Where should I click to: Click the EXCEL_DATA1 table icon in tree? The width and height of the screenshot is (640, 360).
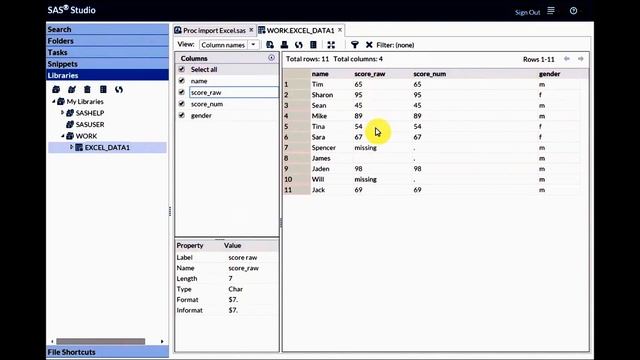[79, 147]
